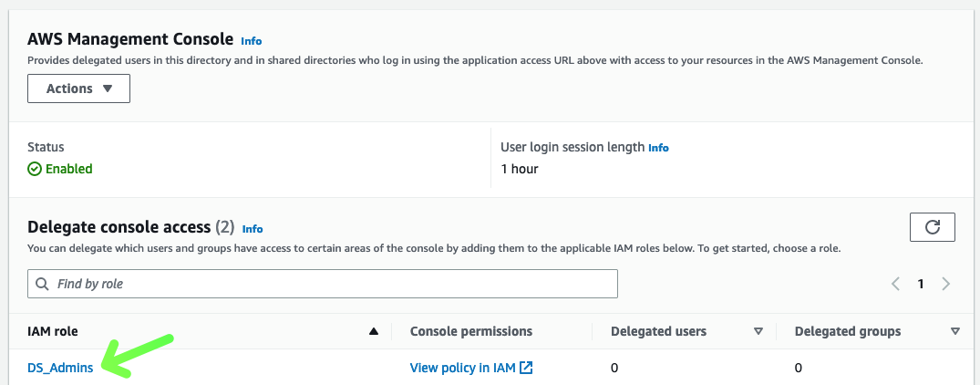Click the refresh icon button

[x=932, y=227]
